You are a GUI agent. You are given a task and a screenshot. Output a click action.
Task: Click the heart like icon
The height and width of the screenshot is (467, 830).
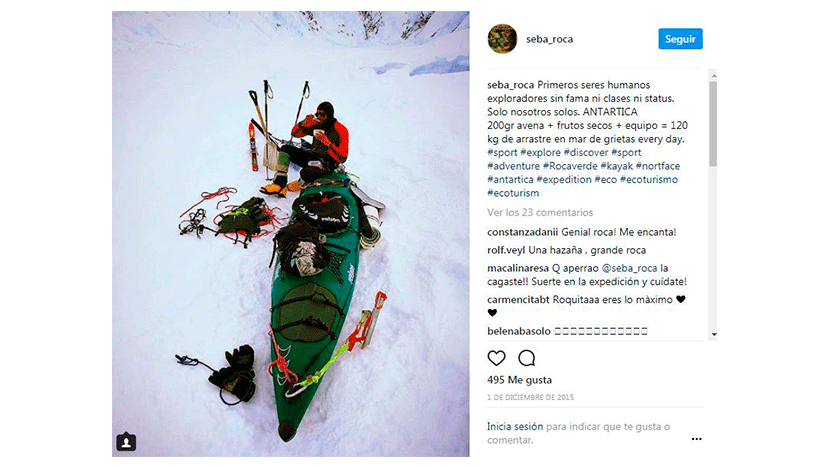(x=496, y=358)
